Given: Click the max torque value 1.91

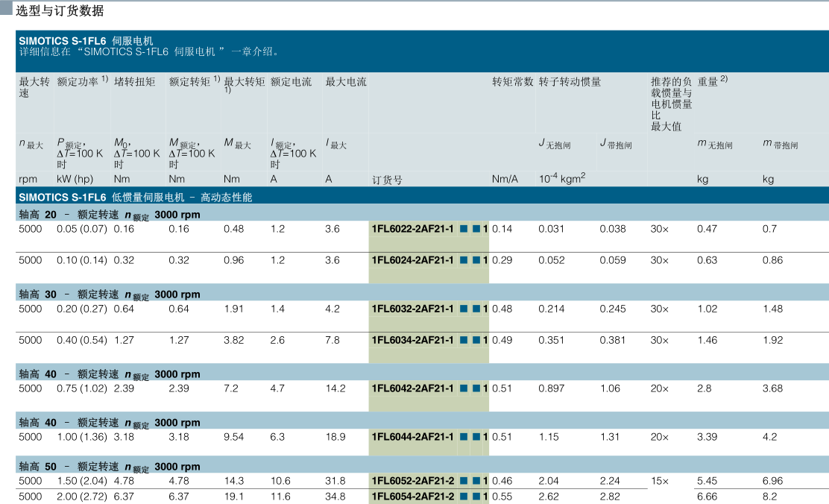Looking at the screenshot, I should [233, 309].
